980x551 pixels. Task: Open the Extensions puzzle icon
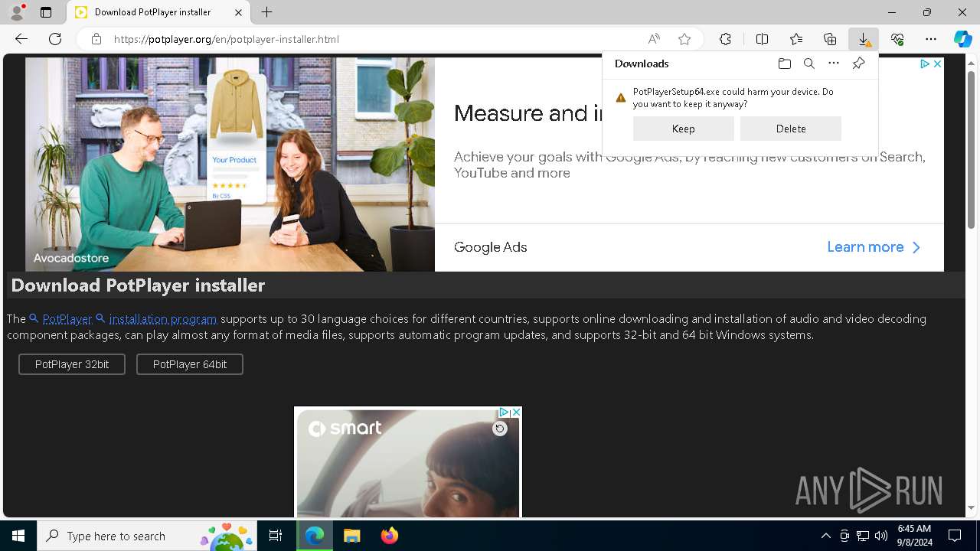pos(725,39)
